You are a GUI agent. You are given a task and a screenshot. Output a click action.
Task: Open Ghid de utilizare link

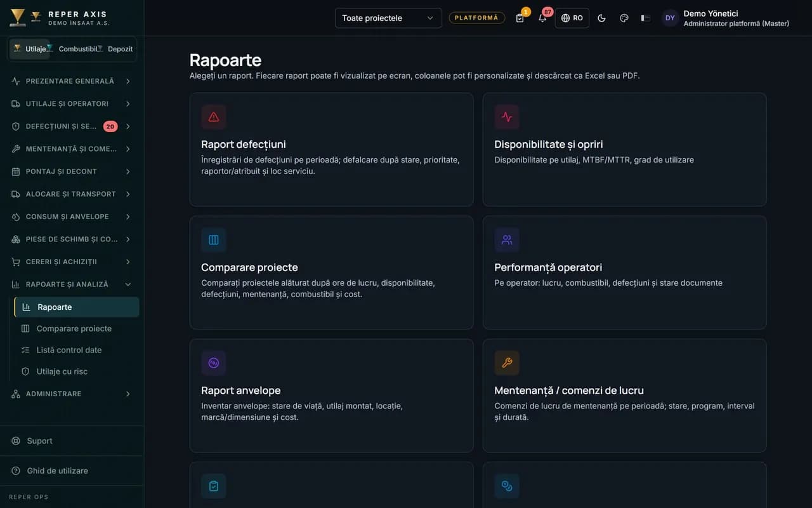pyautogui.click(x=57, y=471)
